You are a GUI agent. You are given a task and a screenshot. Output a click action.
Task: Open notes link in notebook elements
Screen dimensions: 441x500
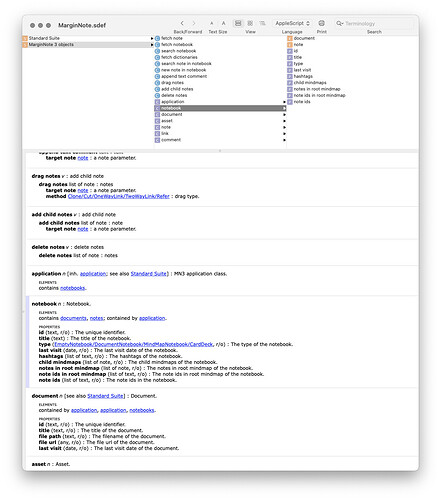pos(97,318)
